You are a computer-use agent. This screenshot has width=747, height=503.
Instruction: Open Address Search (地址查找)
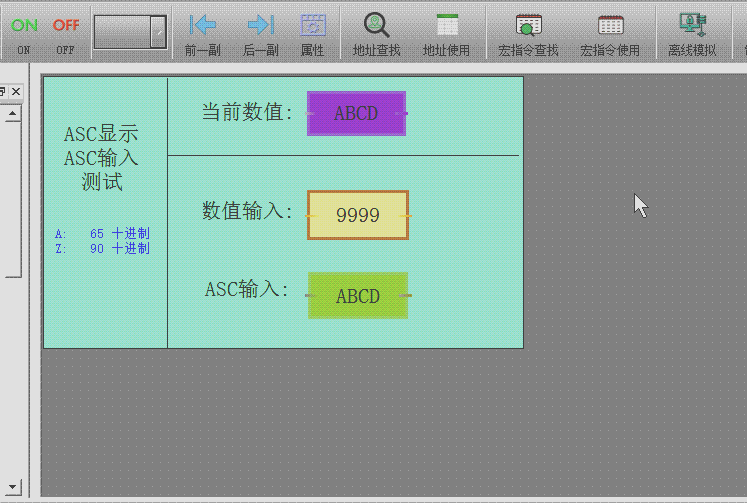[376, 32]
